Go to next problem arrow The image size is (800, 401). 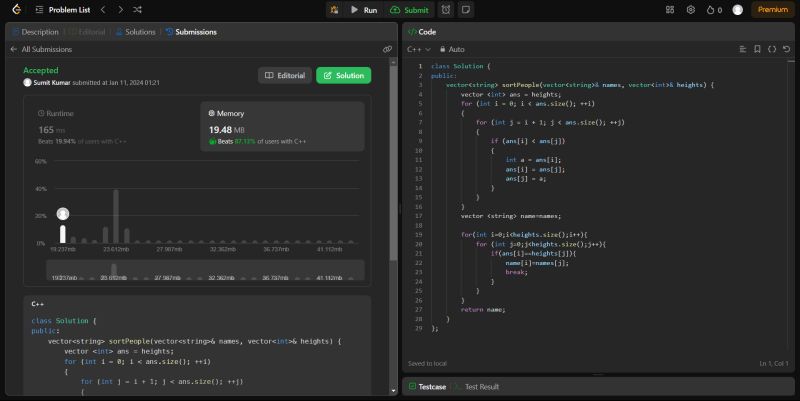click(x=120, y=10)
